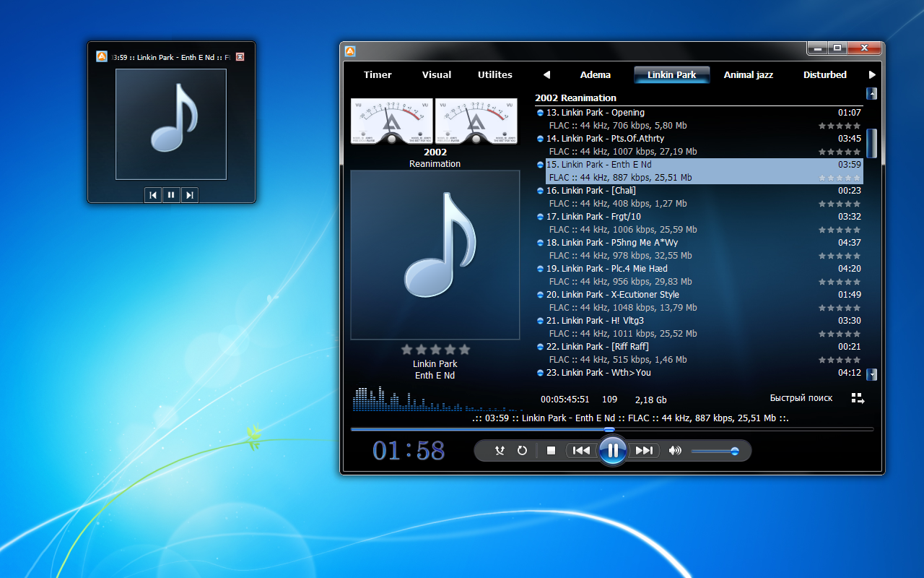The image size is (924, 578).
Task: Switch to the Animal jazz playlist tab
Action: pyautogui.click(x=749, y=75)
